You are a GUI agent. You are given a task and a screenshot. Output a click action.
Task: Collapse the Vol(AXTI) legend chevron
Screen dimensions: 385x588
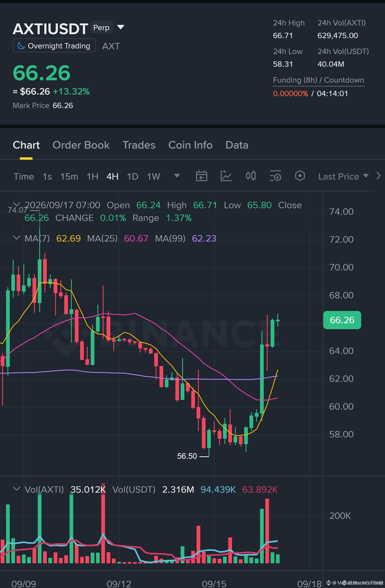click(16, 489)
